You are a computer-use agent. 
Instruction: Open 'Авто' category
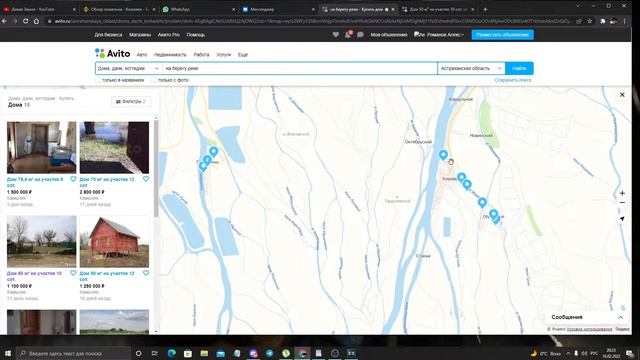click(x=142, y=55)
